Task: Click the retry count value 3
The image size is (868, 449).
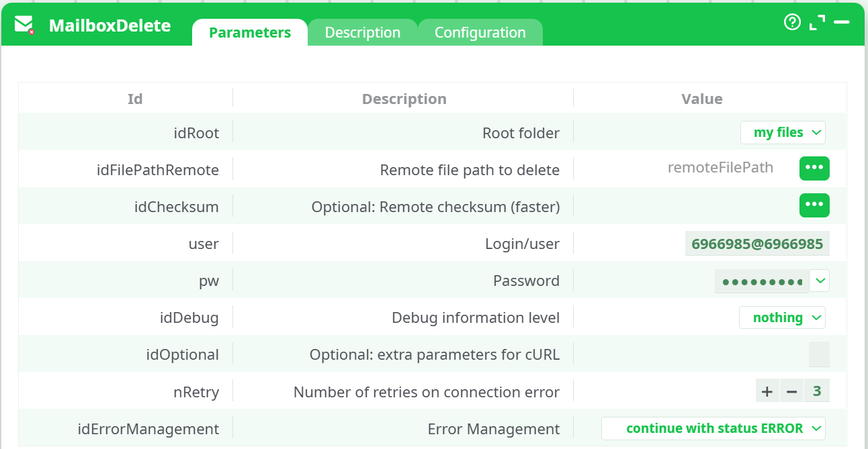Action: 817,391
